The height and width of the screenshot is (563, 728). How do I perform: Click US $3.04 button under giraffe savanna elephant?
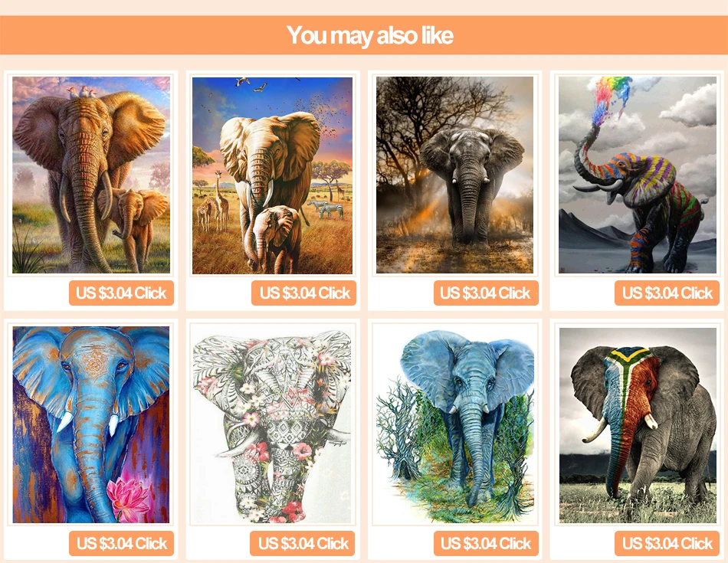[x=303, y=293]
